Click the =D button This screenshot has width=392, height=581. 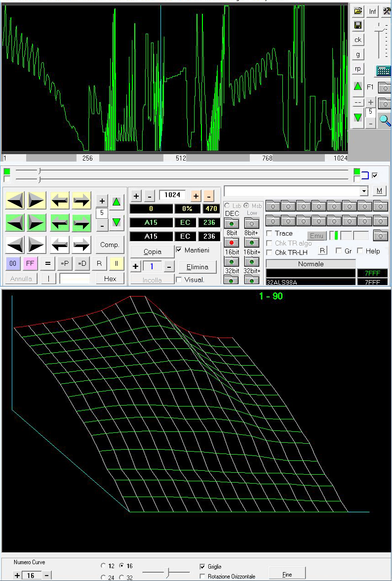pos(82,263)
